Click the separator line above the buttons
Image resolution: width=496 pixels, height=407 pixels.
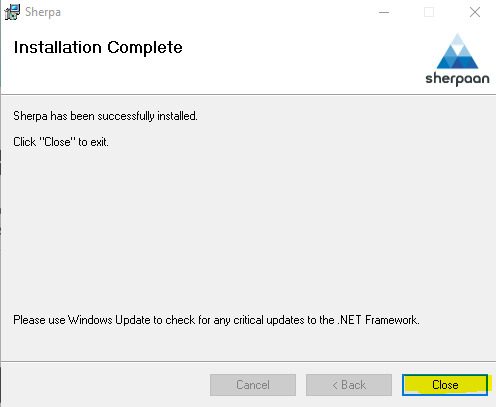click(249, 361)
